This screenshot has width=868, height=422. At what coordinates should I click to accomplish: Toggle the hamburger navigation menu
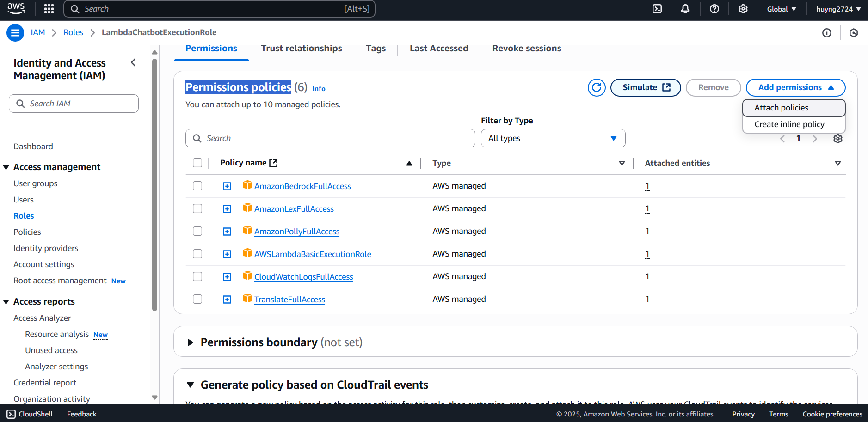click(15, 32)
